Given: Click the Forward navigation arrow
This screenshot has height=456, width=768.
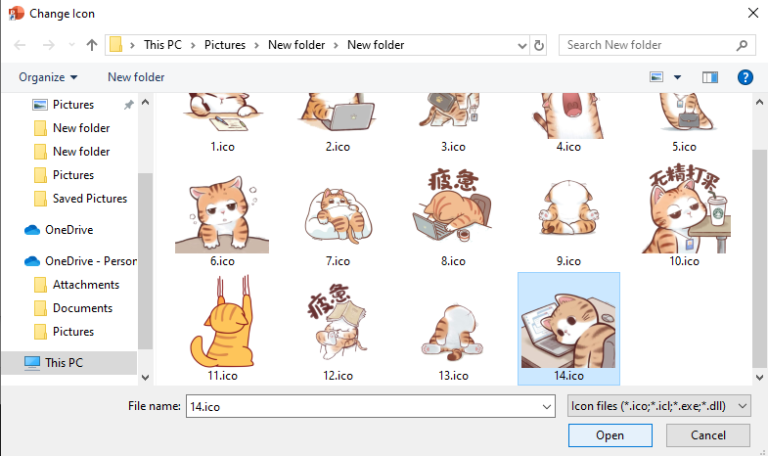Looking at the screenshot, I should [x=48, y=45].
